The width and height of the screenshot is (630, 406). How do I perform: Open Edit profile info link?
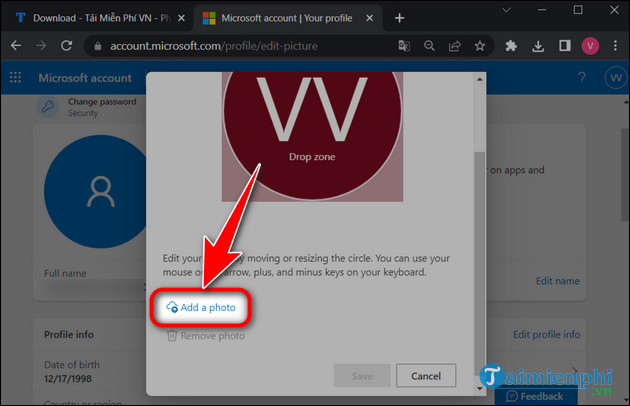[x=546, y=334]
